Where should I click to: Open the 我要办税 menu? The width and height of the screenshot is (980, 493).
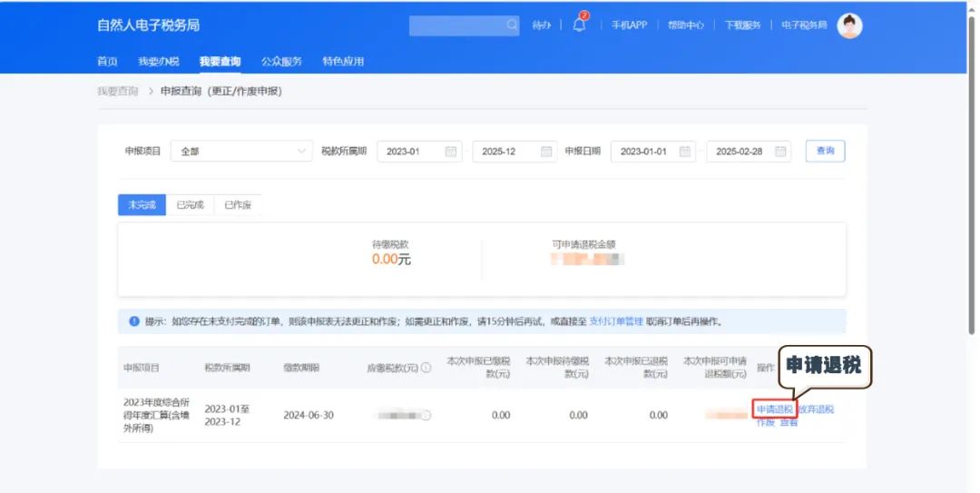tap(158, 62)
